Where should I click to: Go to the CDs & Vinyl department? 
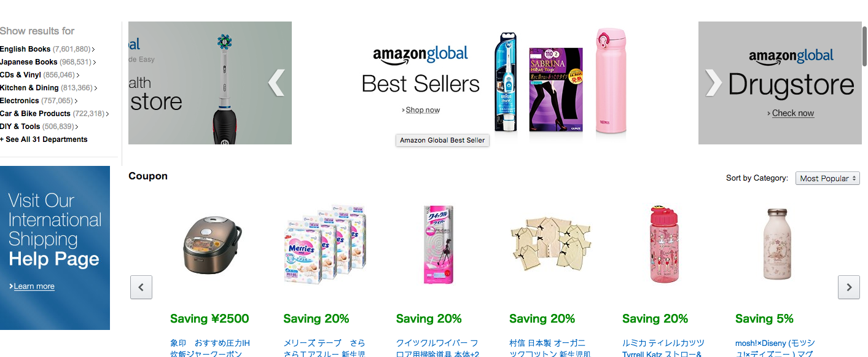pos(21,75)
